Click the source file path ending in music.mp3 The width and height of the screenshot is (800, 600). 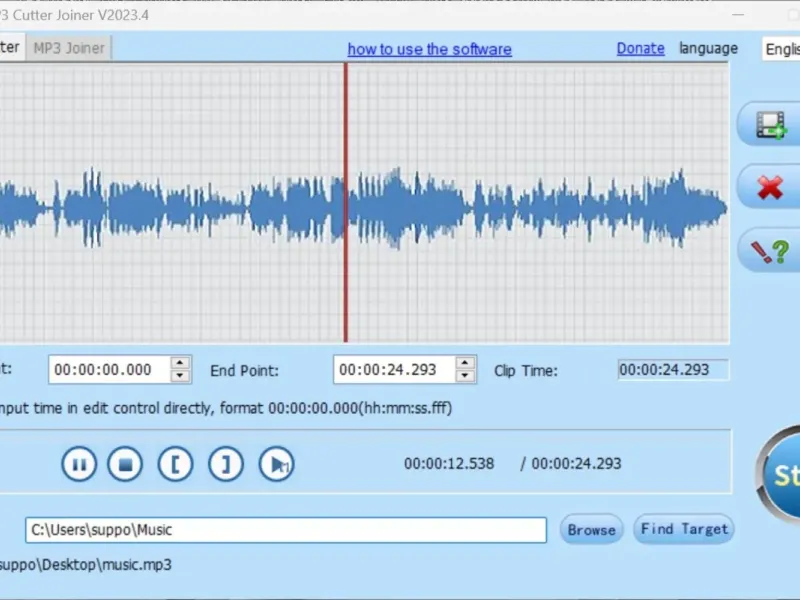coord(85,565)
